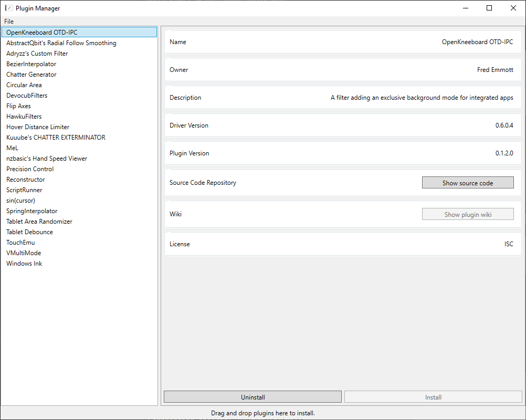The image size is (526, 420).
Task: Select OpenKneeboard OTD-IPC in plugin list
Action: [x=42, y=33]
